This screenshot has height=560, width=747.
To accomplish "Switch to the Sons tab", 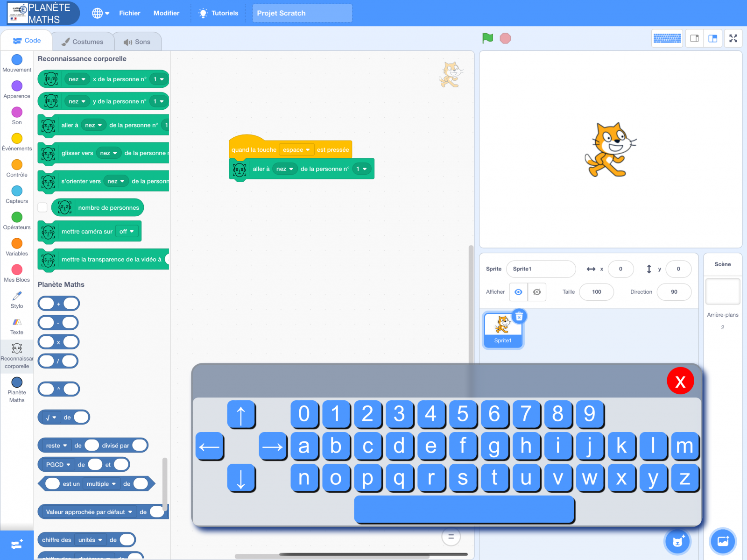I will tap(137, 42).
